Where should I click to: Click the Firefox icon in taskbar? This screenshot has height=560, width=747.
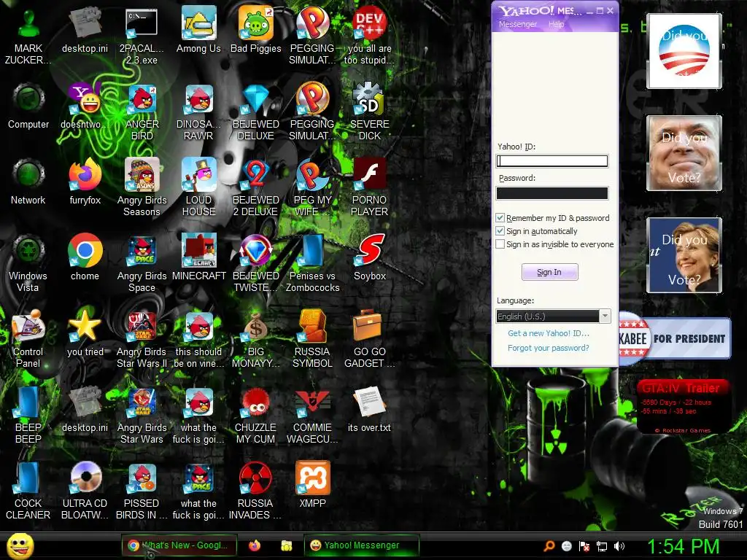(x=255, y=545)
